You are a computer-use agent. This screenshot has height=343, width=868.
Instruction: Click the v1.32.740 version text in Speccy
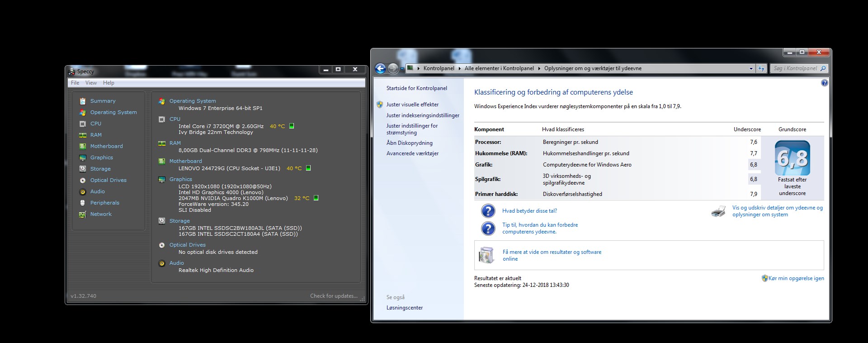pos(83,296)
